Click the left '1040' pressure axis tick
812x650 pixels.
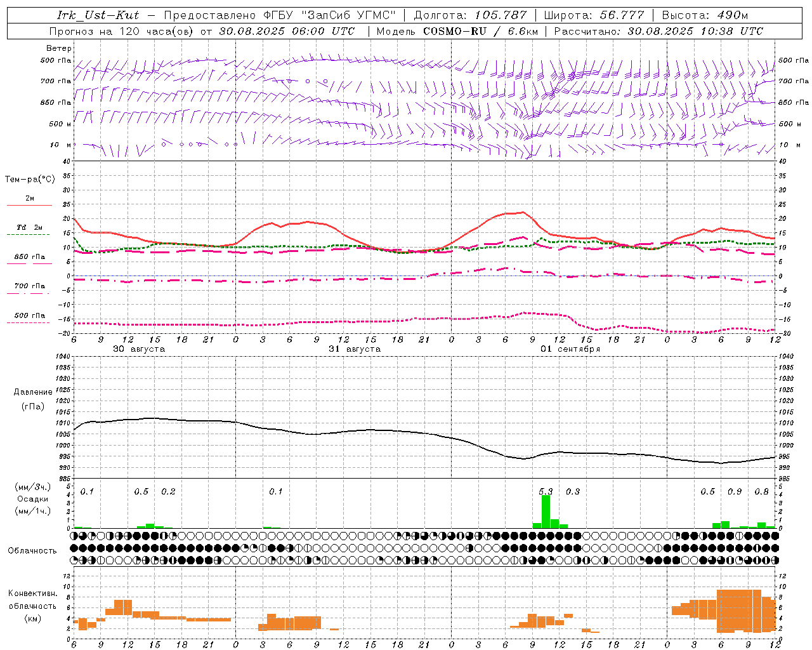(x=62, y=357)
